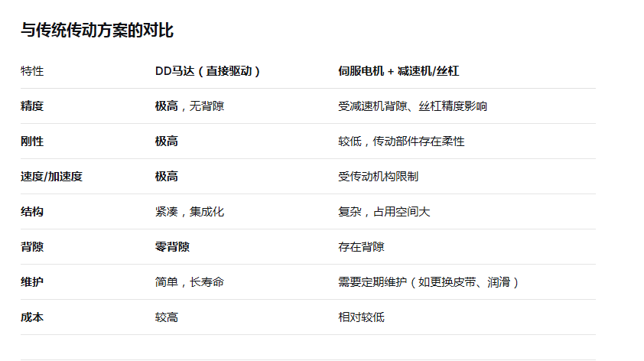Select the 受减速机背隙、丝杠精度影响 cell
The height and width of the screenshot is (361, 644).
412,106
